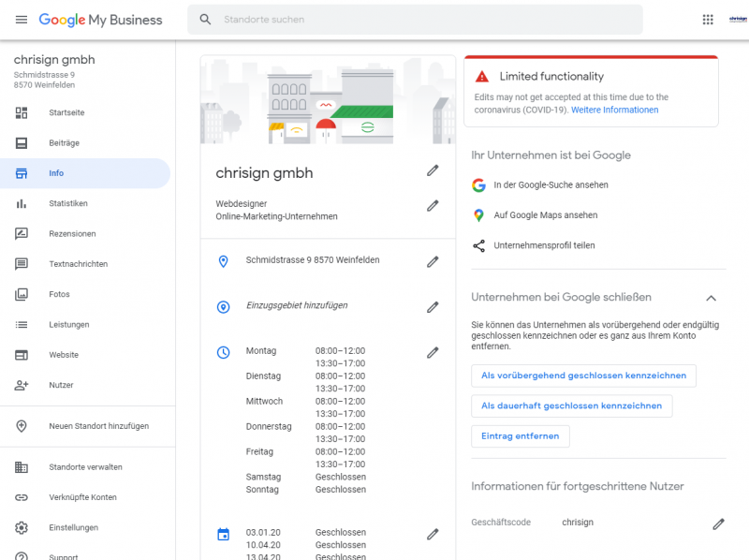This screenshot has height=560, width=749.
Task: Open Website in sidebar
Action: 85,355
